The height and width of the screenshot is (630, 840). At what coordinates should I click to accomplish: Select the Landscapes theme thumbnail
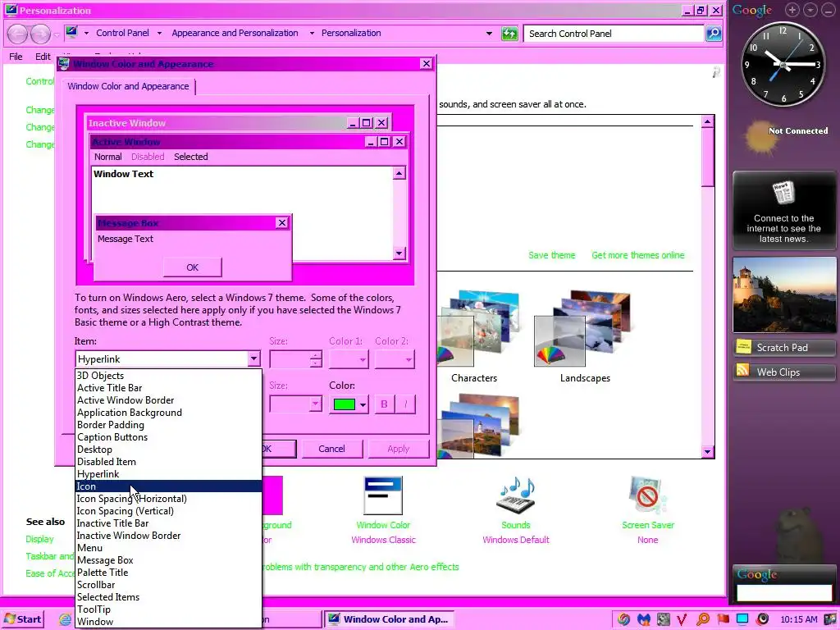[x=585, y=336]
